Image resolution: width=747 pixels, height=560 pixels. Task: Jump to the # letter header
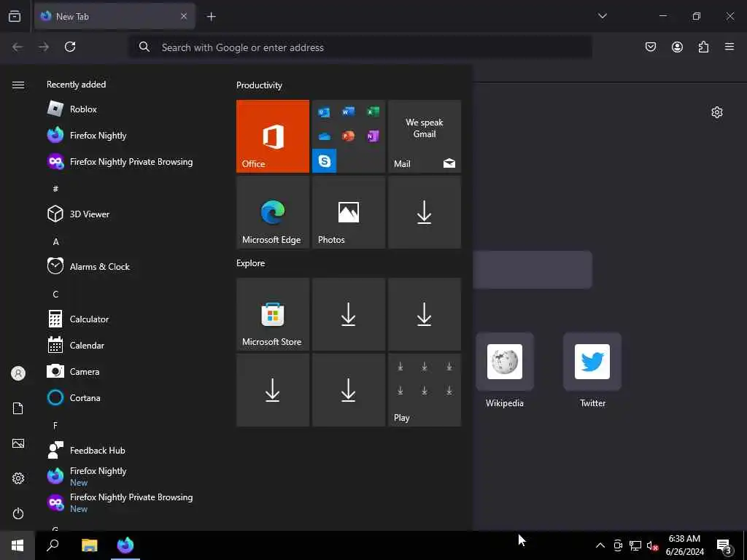[x=55, y=189]
